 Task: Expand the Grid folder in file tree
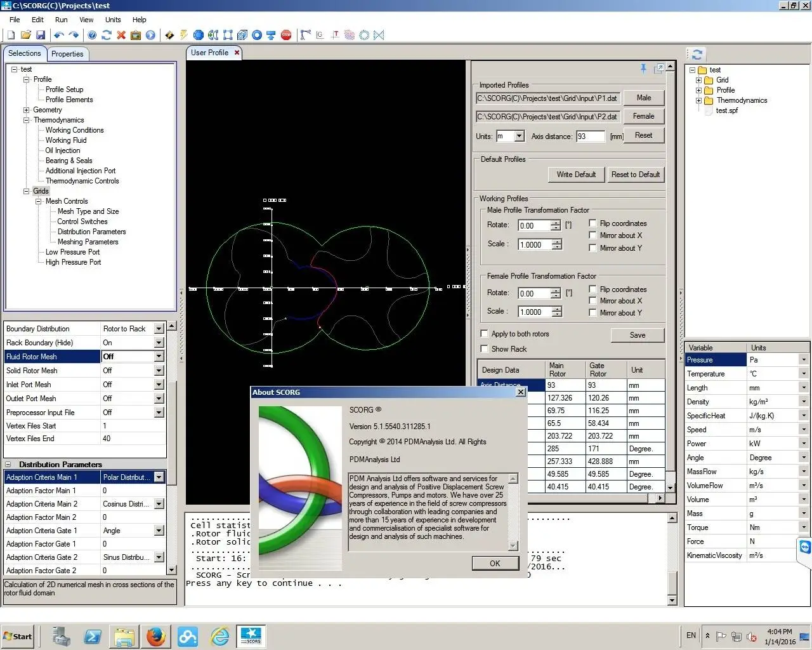point(699,80)
